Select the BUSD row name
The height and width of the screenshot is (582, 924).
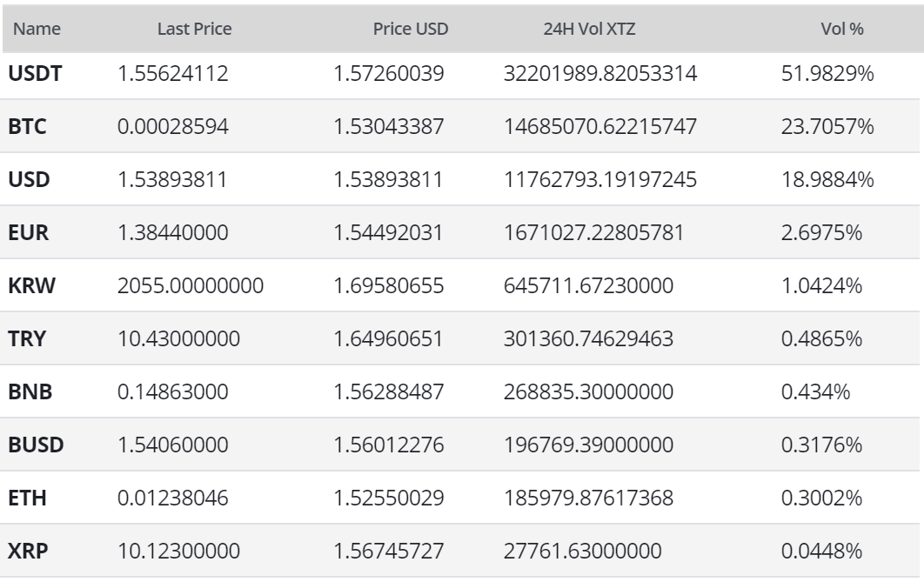(36, 445)
